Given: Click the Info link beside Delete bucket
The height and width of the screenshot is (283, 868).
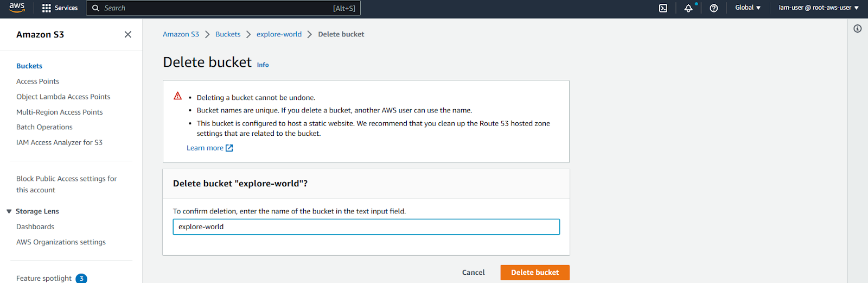Looking at the screenshot, I should (263, 65).
